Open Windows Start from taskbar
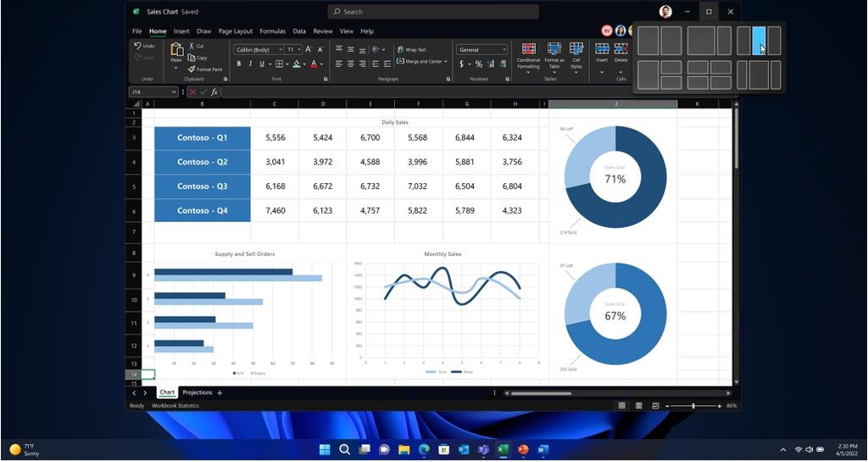 pyautogui.click(x=325, y=449)
